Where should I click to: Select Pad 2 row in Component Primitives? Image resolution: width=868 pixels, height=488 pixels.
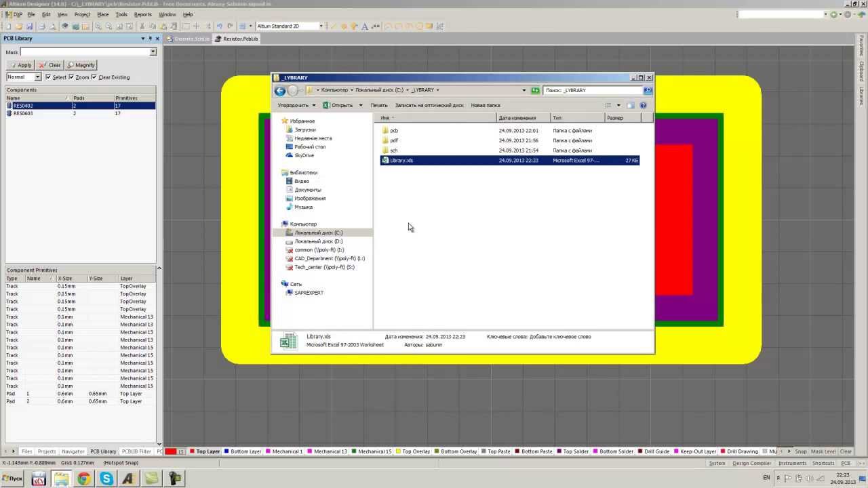click(x=81, y=401)
